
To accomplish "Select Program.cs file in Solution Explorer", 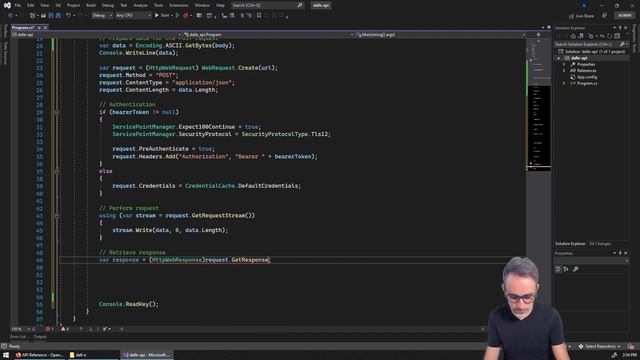I will tap(587, 83).
